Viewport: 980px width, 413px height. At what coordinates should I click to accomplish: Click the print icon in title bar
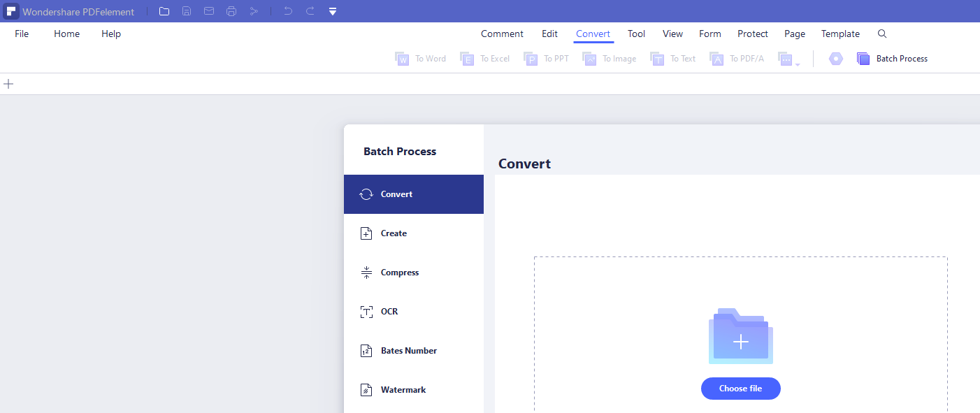[x=231, y=11]
